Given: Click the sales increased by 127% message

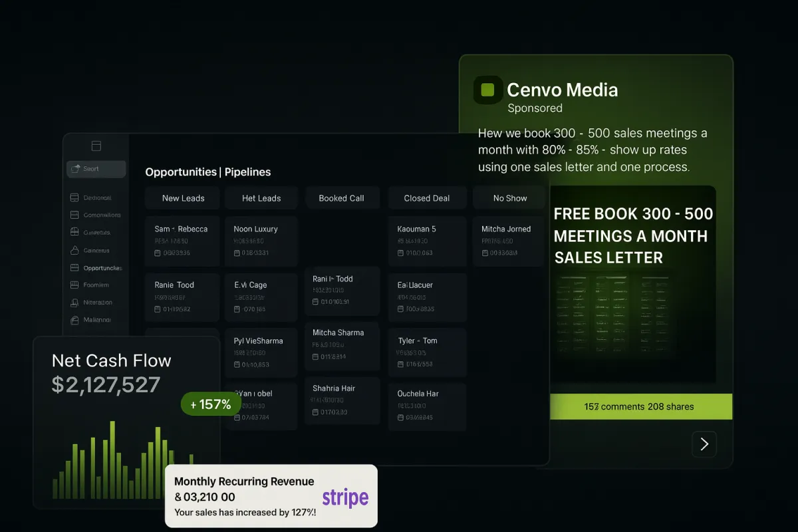Looking at the screenshot, I should pos(245,512).
